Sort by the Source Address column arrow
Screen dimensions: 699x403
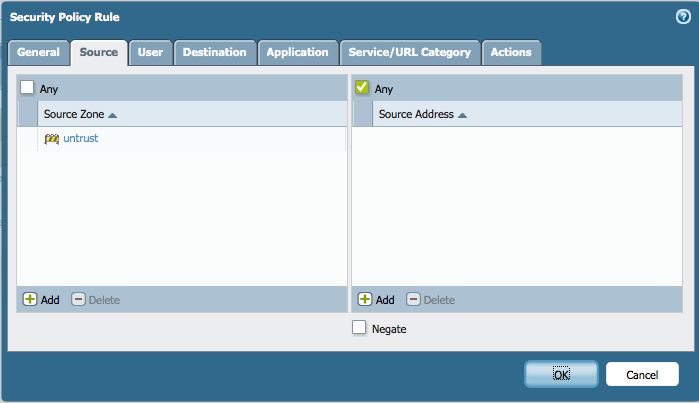[x=462, y=115]
